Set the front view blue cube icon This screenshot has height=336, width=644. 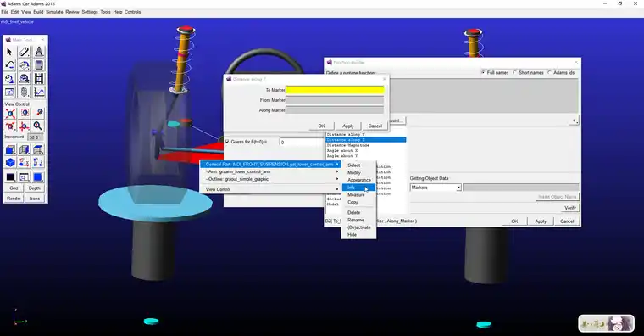point(10,149)
